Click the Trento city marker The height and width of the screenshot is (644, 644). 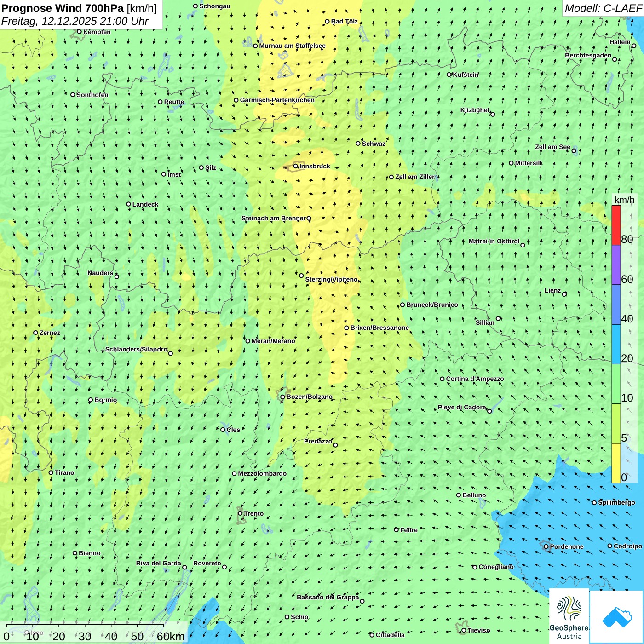point(240,513)
